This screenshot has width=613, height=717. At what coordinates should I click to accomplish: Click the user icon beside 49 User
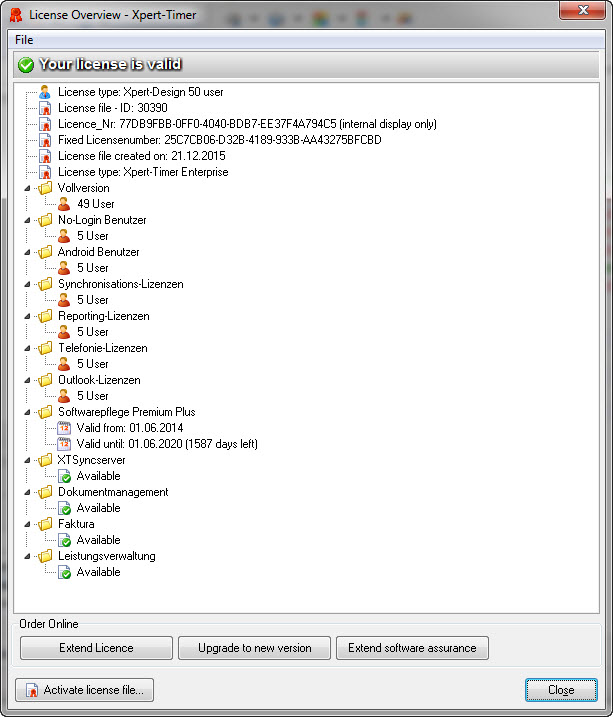click(x=64, y=204)
